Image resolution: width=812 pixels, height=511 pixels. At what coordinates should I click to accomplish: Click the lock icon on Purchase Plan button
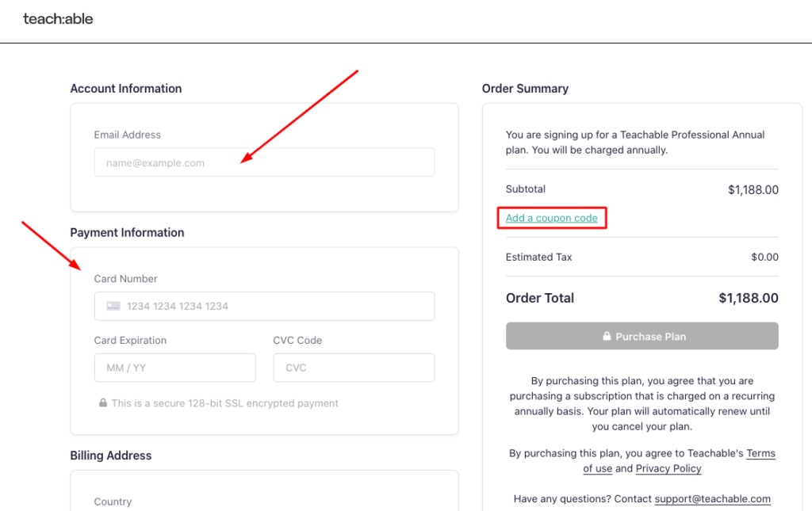[606, 336]
